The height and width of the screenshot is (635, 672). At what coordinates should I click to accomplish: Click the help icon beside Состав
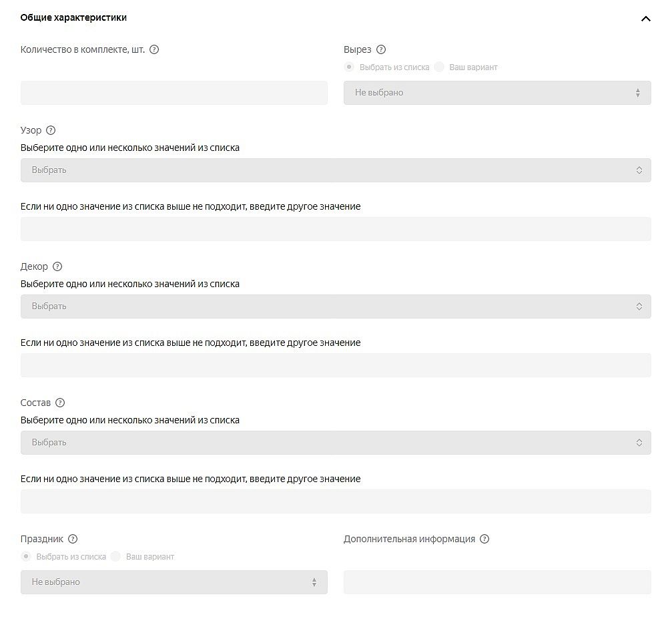pos(60,403)
